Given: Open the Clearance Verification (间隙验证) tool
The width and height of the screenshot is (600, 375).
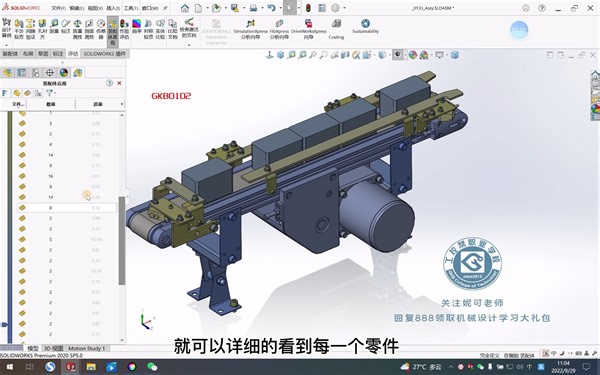Looking at the screenshot, I should (30, 29).
